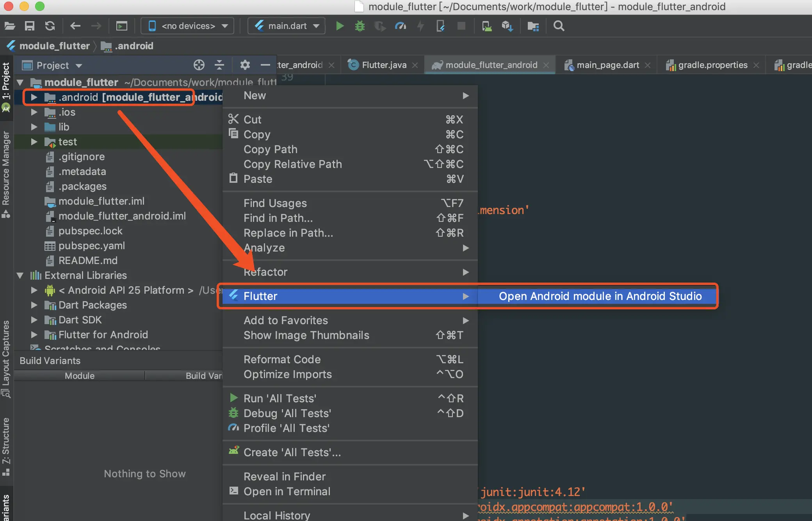Click .android breadcrumb in navigation bar

(x=127, y=46)
